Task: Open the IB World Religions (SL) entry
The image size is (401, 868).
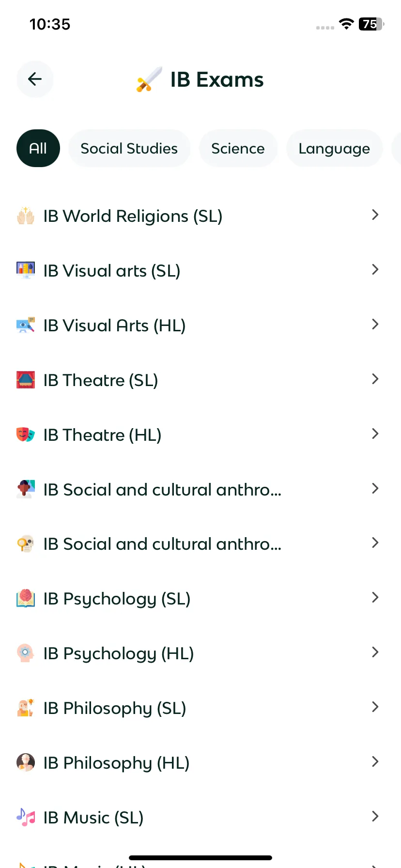Action: (200, 216)
